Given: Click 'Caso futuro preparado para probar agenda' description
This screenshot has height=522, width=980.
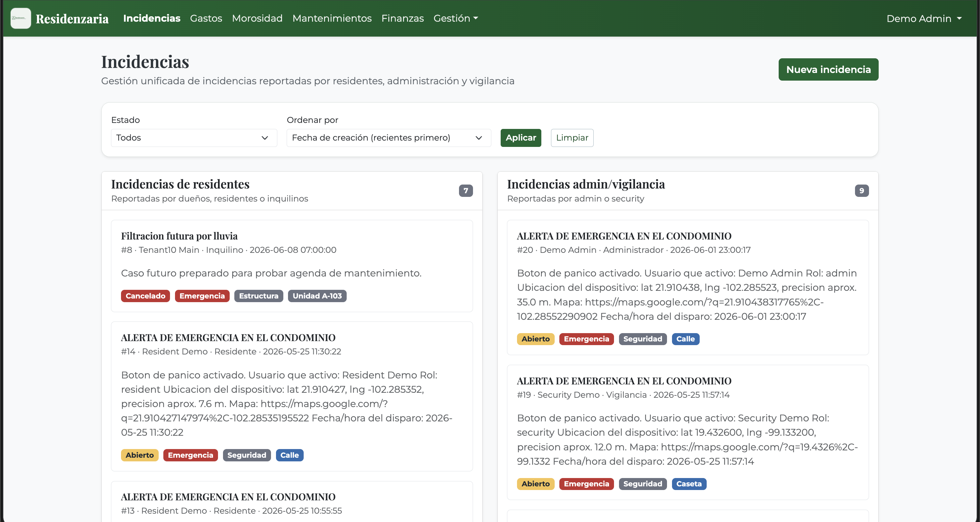Looking at the screenshot, I should click(x=271, y=273).
